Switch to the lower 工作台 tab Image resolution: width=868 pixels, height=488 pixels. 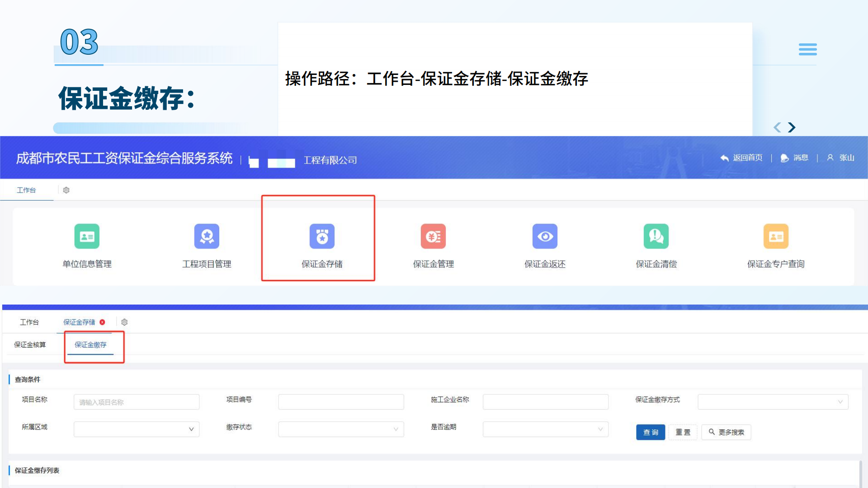pyautogui.click(x=30, y=322)
